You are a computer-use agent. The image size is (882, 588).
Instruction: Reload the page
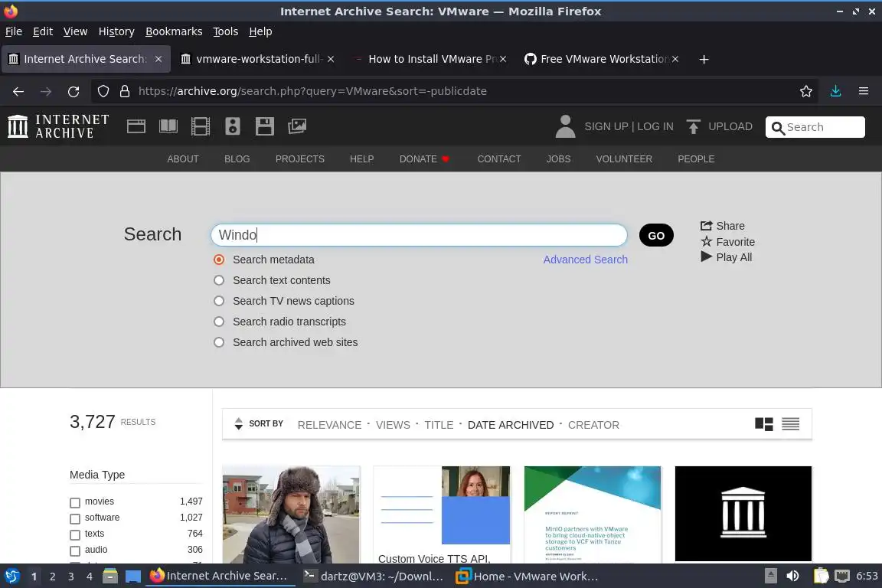tap(73, 91)
